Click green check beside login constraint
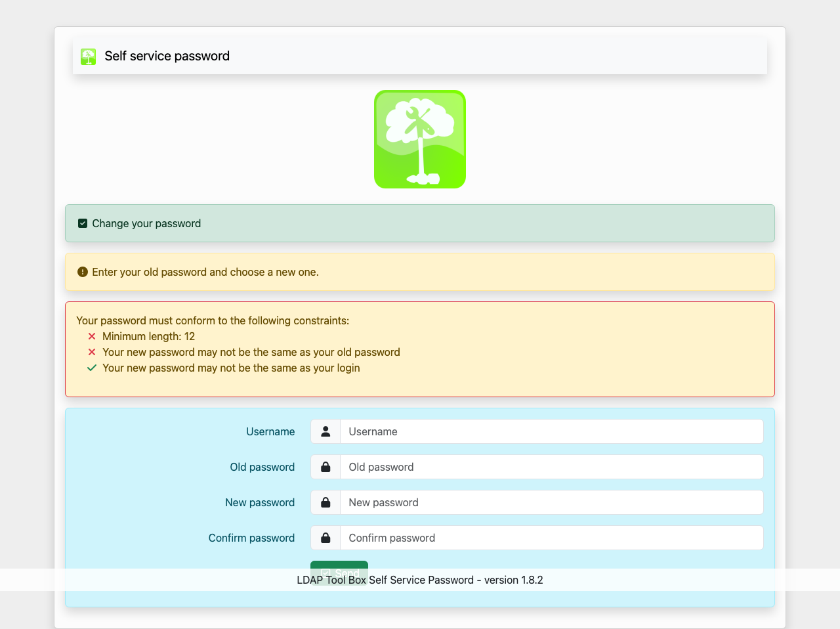 coord(92,368)
